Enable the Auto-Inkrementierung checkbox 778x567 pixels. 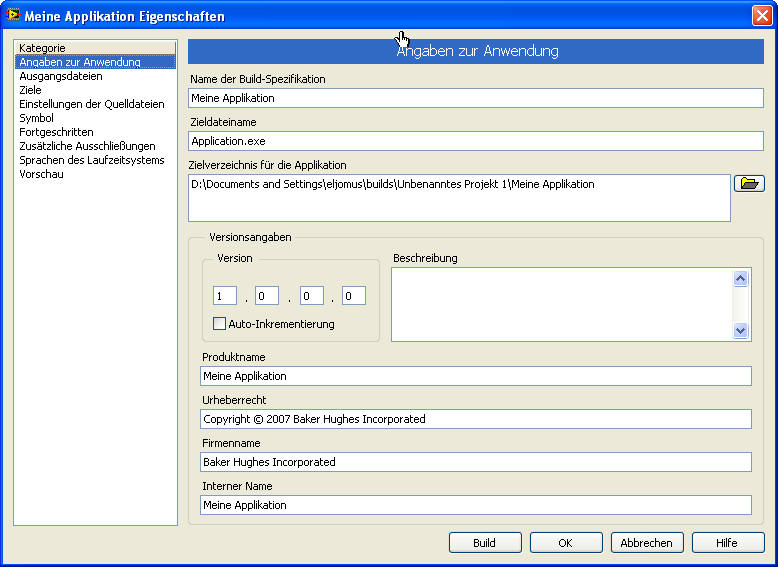click(219, 323)
